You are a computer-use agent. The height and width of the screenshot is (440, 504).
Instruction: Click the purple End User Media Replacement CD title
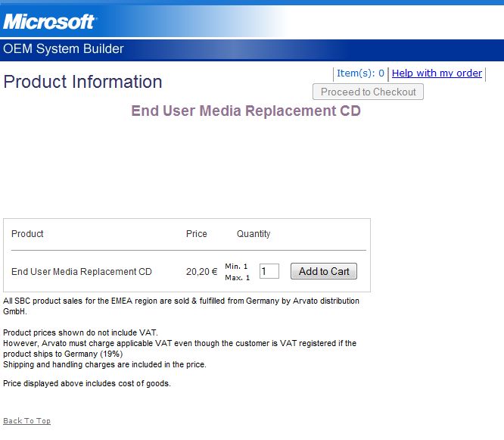click(x=246, y=111)
